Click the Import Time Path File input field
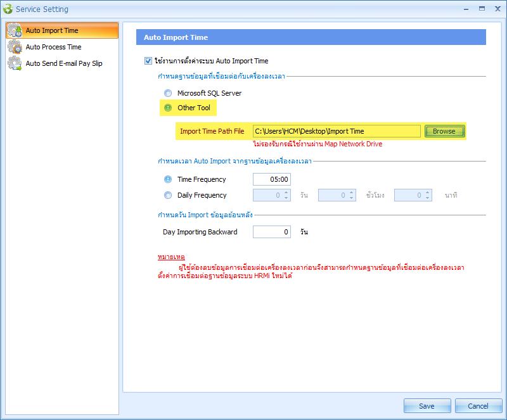Viewport: 507px width, 420px height. [337, 131]
